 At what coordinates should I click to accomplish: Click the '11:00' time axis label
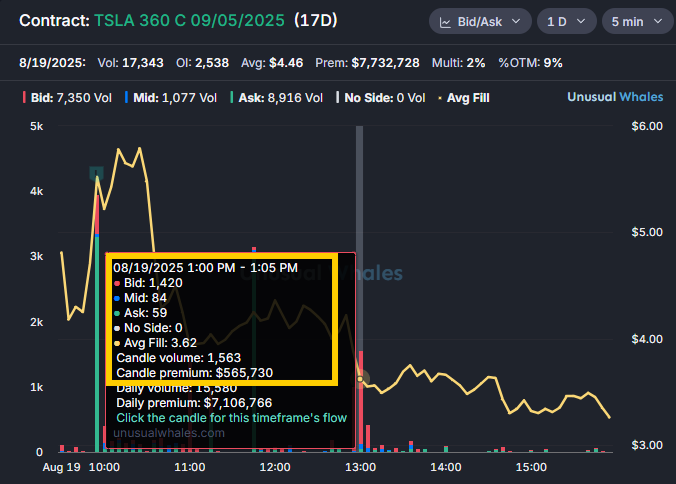click(x=190, y=467)
